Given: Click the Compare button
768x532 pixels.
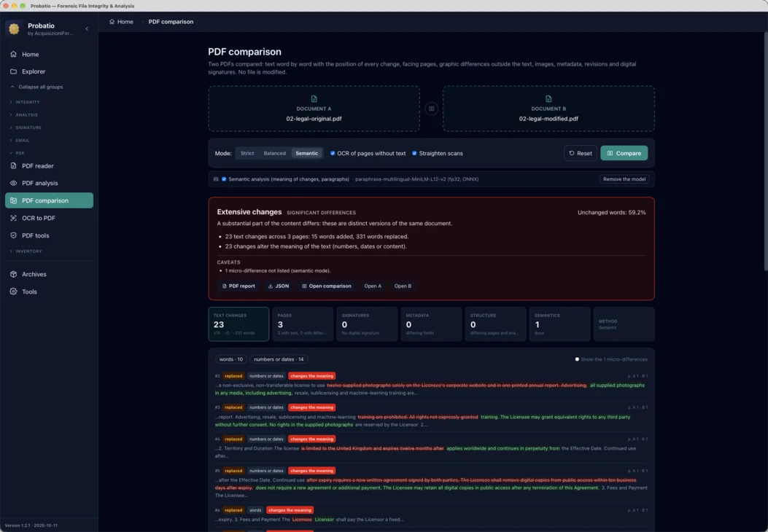Looking at the screenshot, I should pyautogui.click(x=624, y=153).
